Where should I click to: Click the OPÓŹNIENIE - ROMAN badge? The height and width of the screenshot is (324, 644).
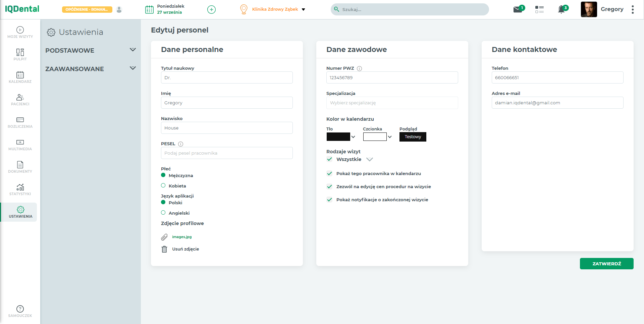pyautogui.click(x=87, y=9)
